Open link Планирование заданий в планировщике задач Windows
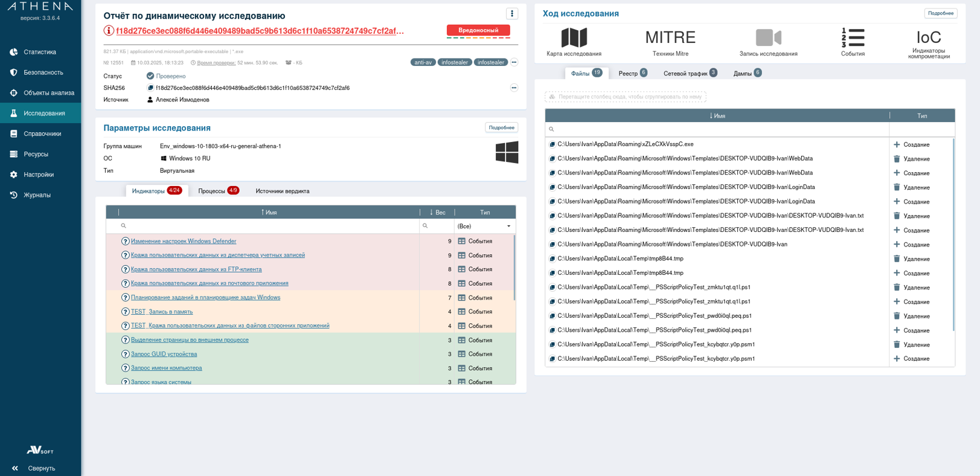This screenshot has height=476, width=980. point(205,297)
